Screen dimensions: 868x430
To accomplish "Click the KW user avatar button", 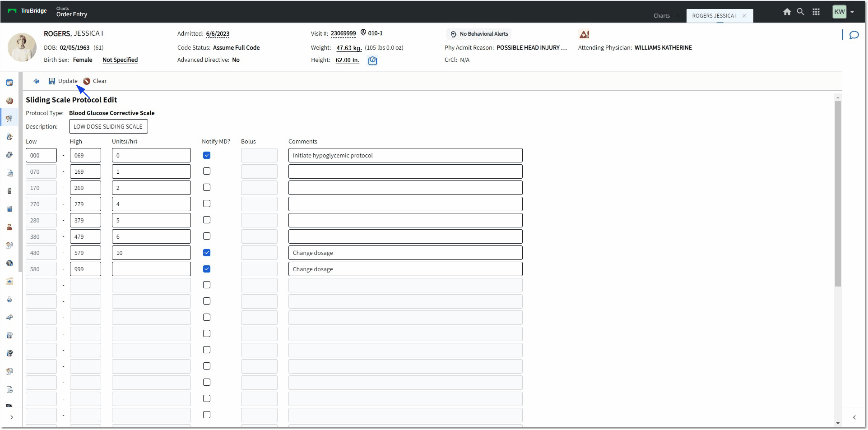I will tap(839, 12).
